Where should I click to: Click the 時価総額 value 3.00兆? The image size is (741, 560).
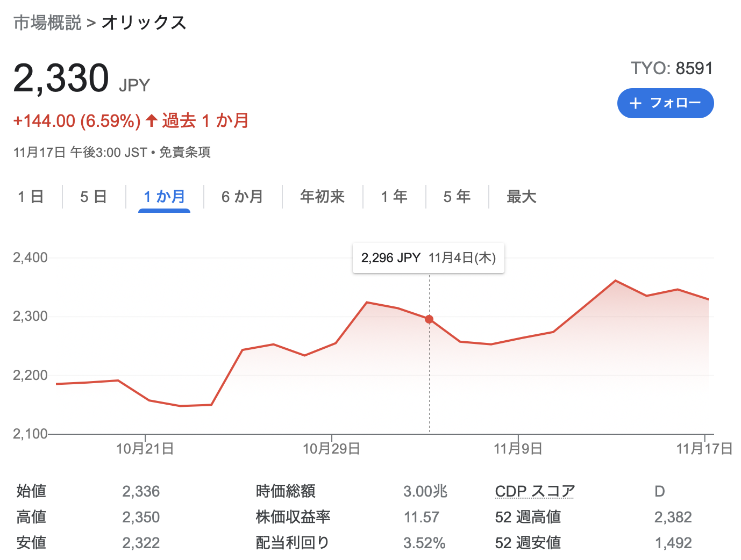pos(425,491)
